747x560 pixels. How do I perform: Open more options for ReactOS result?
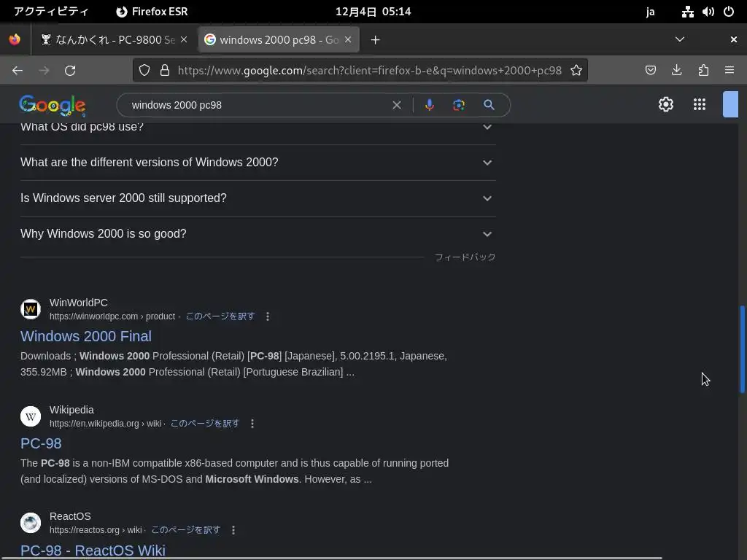click(233, 530)
